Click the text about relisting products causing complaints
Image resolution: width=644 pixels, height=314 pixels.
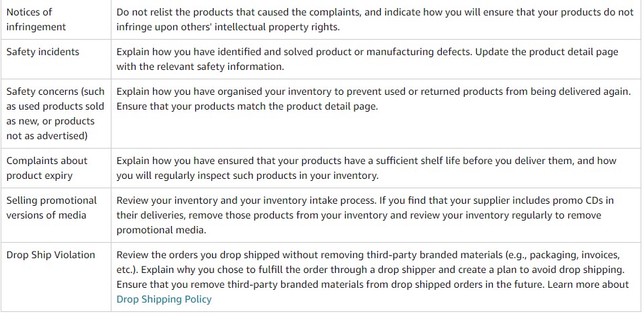coord(375,19)
